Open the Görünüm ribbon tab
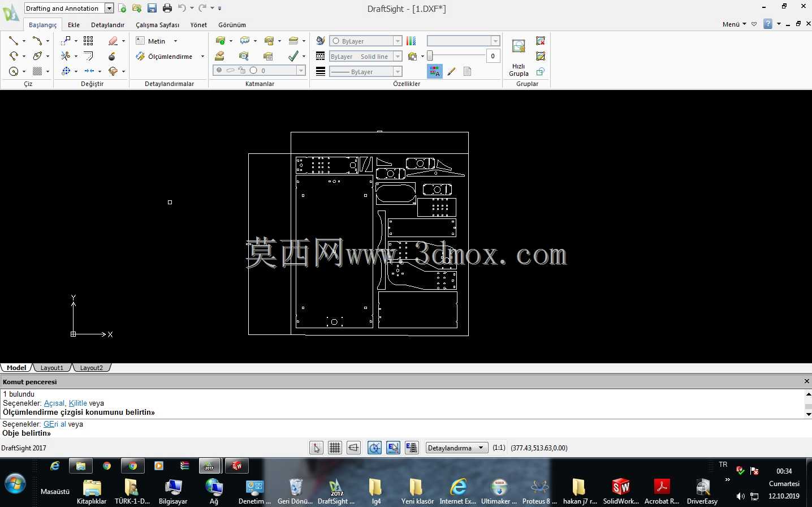812x507 pixels. (232, 25)
